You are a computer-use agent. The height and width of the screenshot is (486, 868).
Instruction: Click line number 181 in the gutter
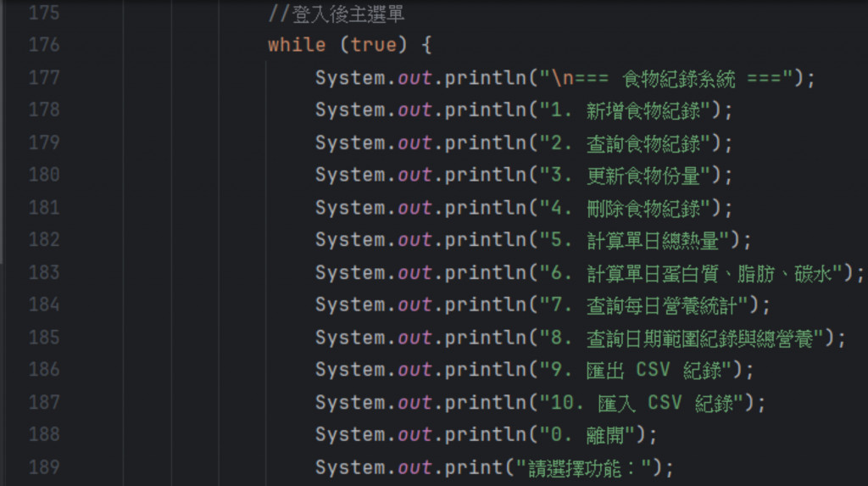(44, 208)
